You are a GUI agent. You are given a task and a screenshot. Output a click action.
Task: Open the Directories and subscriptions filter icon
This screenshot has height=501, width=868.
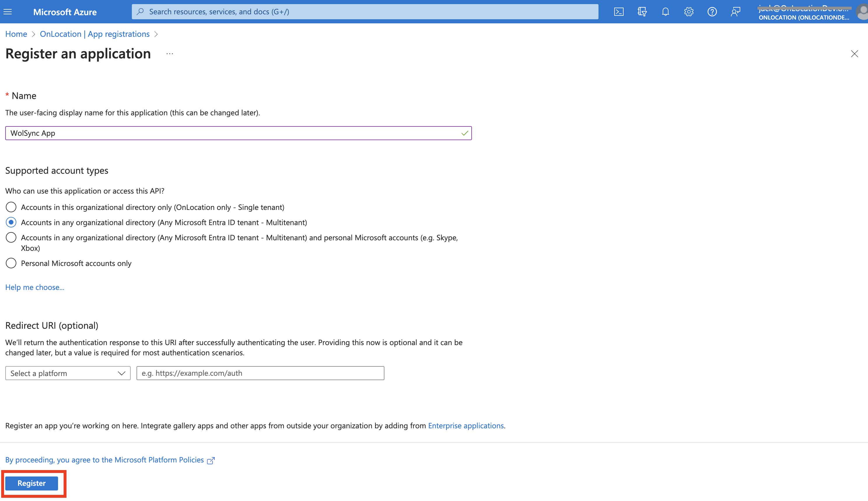pos(642,12)
